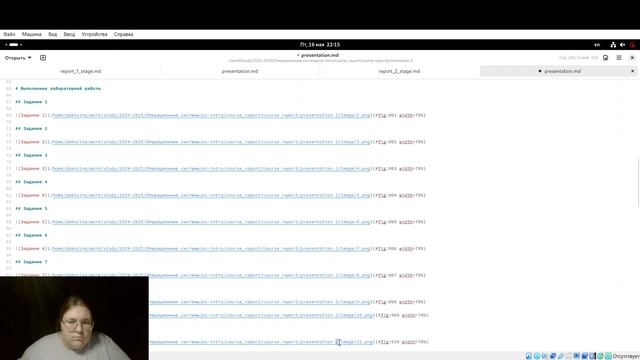The width and height of the screenshot is (640, 360).
Task: Click the VirtualBox hard disk activity icon
Action: (x=529, y=356)
